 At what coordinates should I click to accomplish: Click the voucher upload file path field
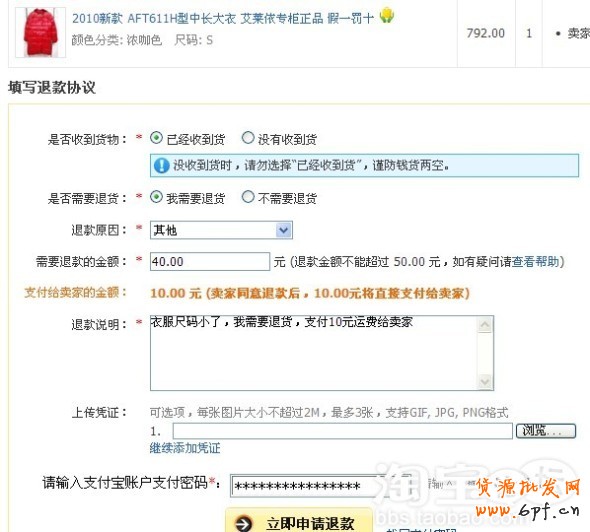[x=342, y=431]
